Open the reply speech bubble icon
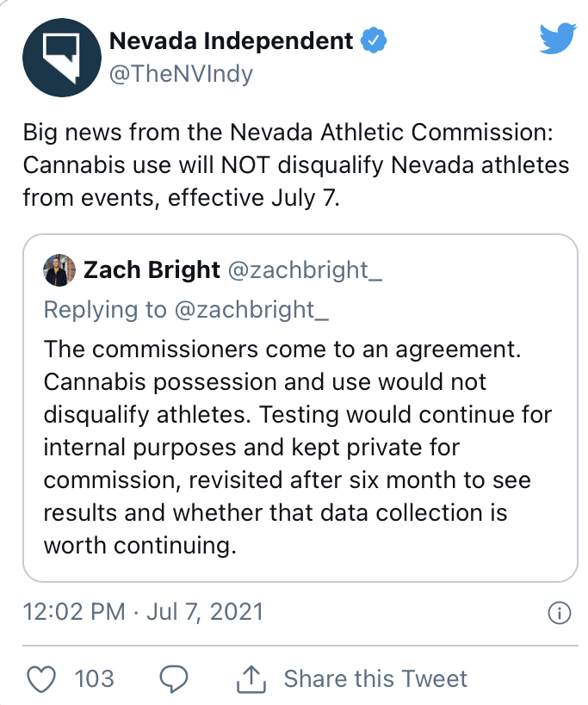588x705 pixels. coord(174,678)
